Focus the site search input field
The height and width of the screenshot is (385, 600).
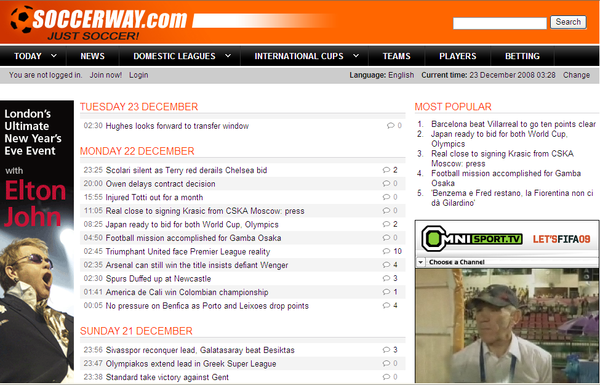[500, 23]
